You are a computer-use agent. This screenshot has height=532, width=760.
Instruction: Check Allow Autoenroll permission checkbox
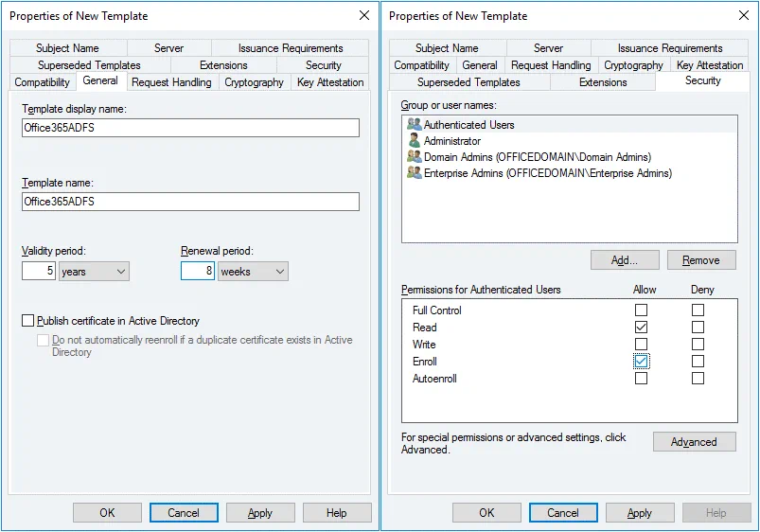click(x=642, y=379)
